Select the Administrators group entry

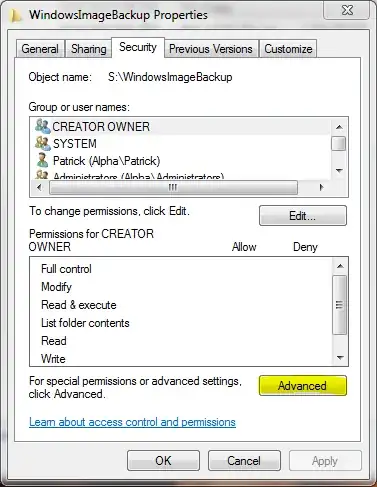click(180, 175)
